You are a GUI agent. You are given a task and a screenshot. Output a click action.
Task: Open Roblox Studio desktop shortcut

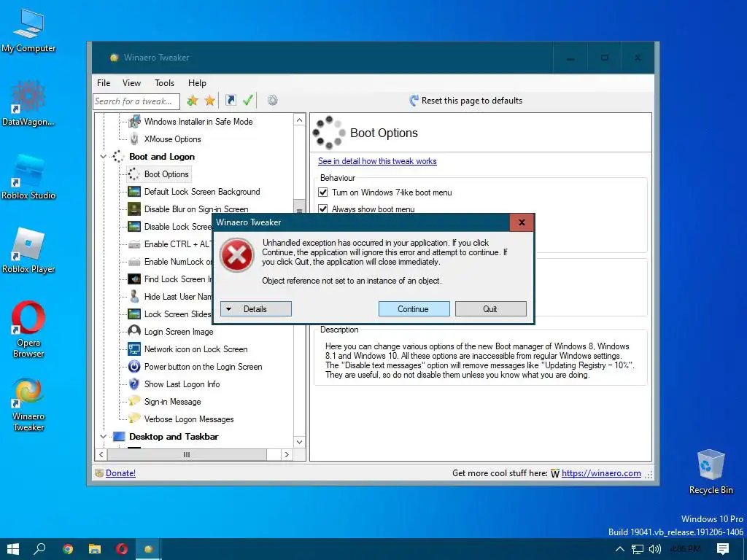[28, 177]
